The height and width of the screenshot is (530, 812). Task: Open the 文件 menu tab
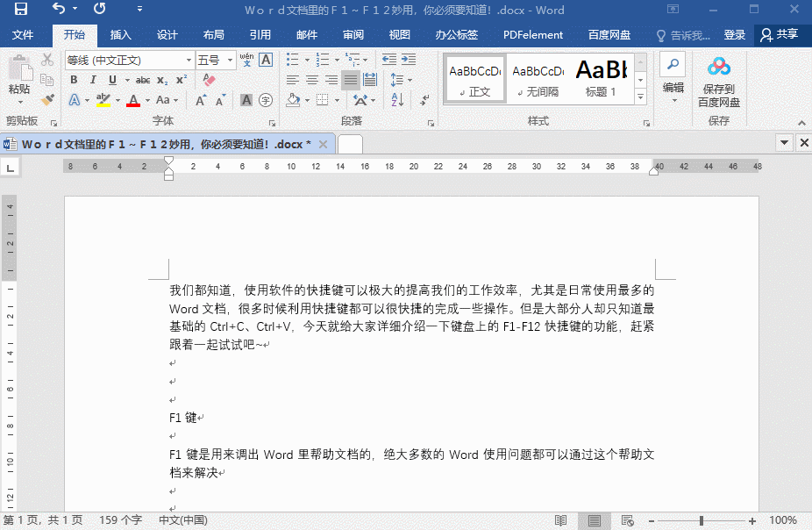pos(23,35)
